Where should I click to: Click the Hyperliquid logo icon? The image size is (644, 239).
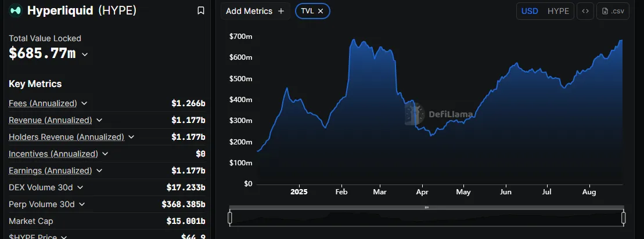coord(16,10)
